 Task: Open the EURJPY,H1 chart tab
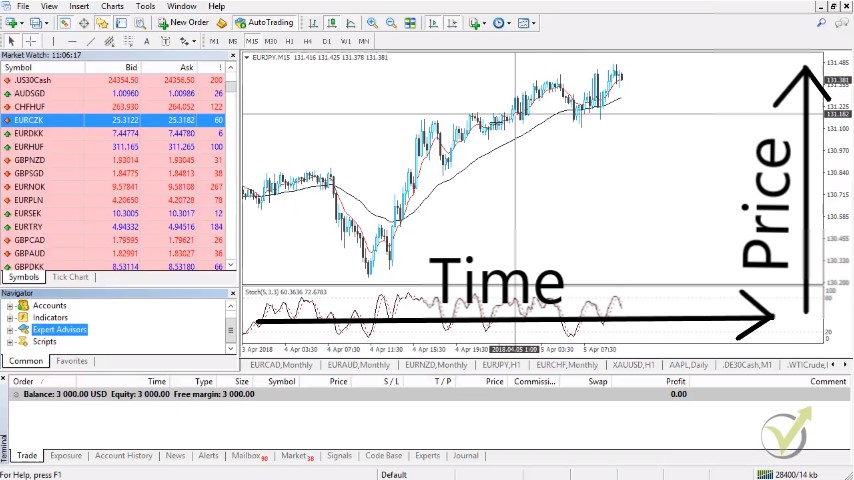501,365
